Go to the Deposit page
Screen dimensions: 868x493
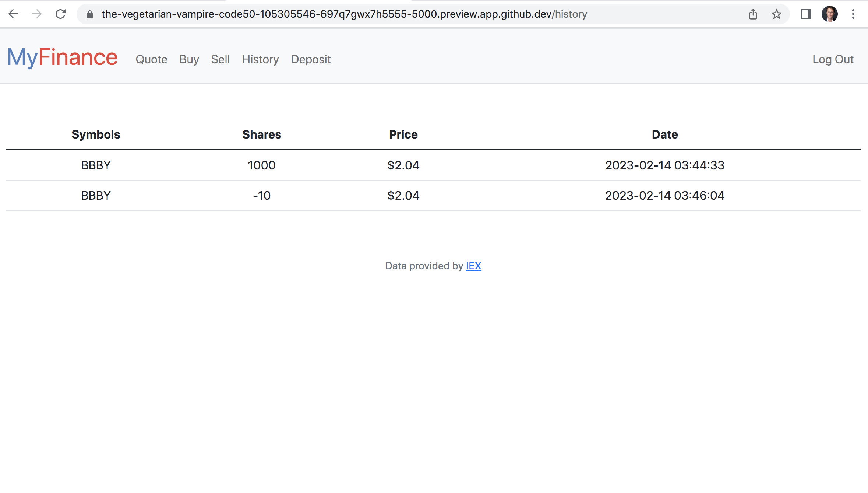311,59
